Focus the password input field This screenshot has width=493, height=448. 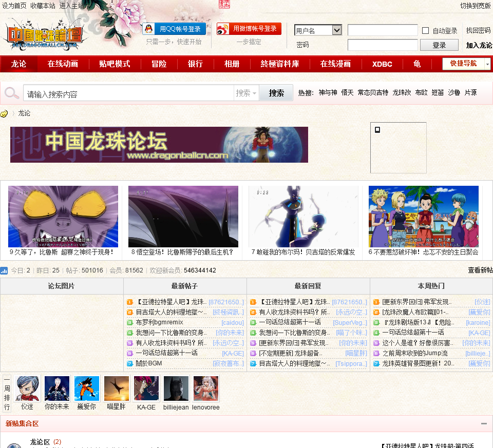tap(383, 45)
